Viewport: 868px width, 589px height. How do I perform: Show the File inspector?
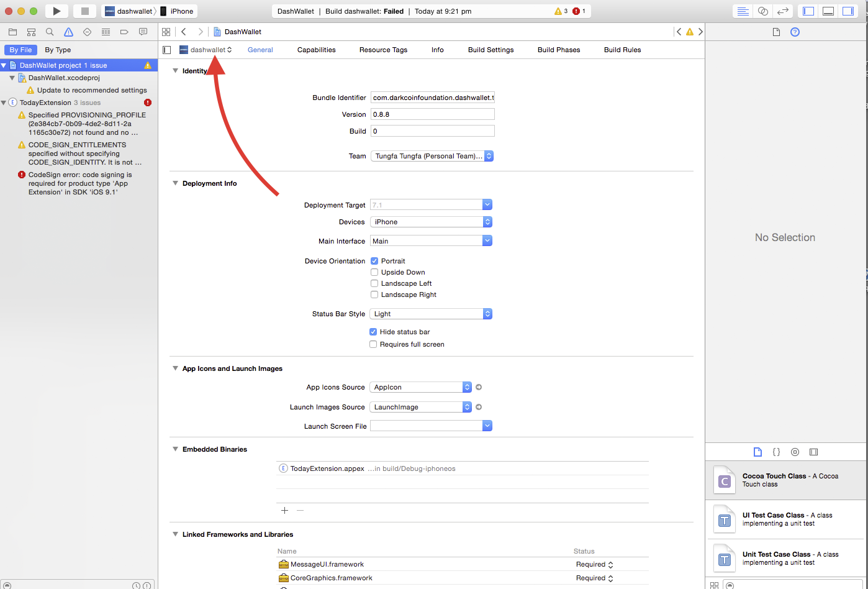coord(776,32)
